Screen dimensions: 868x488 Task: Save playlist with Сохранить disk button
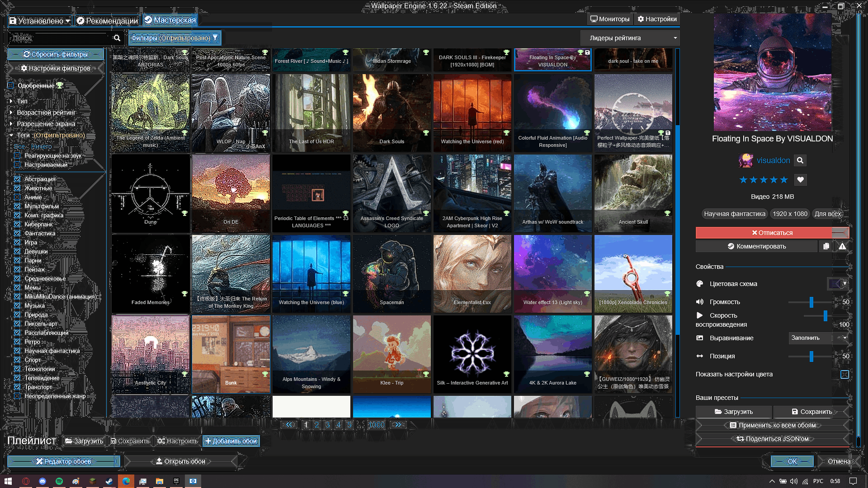tap(130, 441)
